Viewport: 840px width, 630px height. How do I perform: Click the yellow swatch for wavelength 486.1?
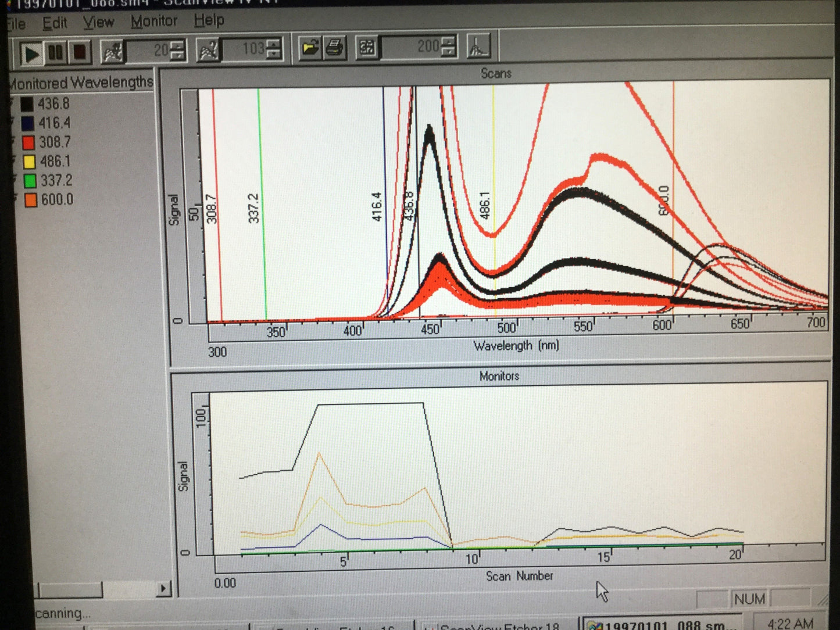[29, 162]
